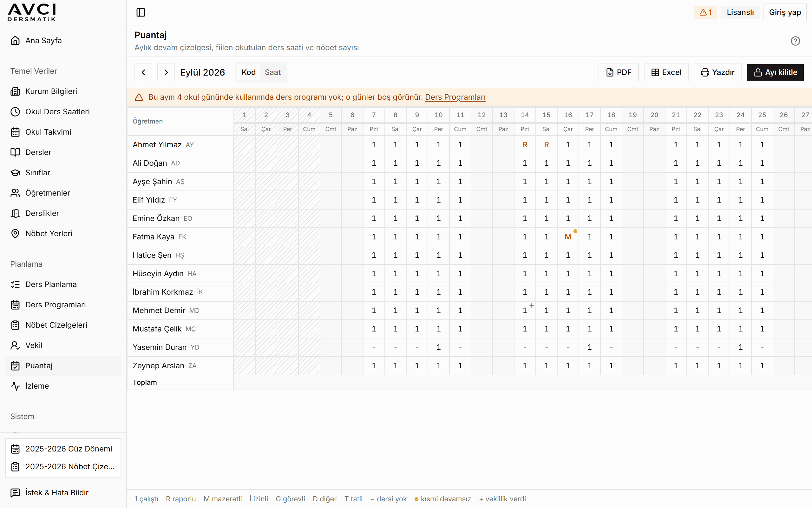Click the warning badge showing 1
812x508 pixels.
(x=705, y=12)
